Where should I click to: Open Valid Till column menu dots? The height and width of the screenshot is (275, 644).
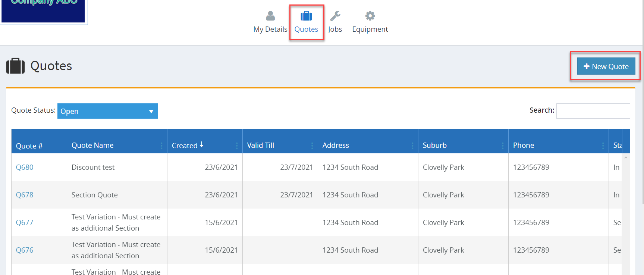tap(312, 146)
